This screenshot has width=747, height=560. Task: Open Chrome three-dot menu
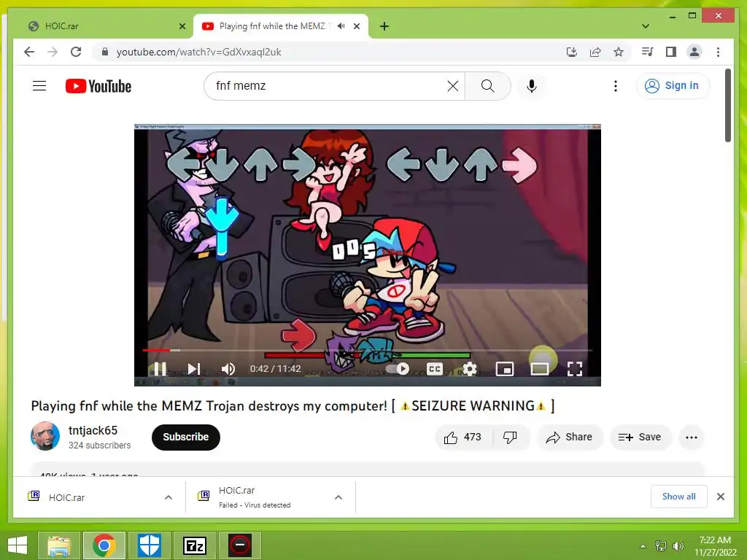pyautogui.click(x=718, y=52)
